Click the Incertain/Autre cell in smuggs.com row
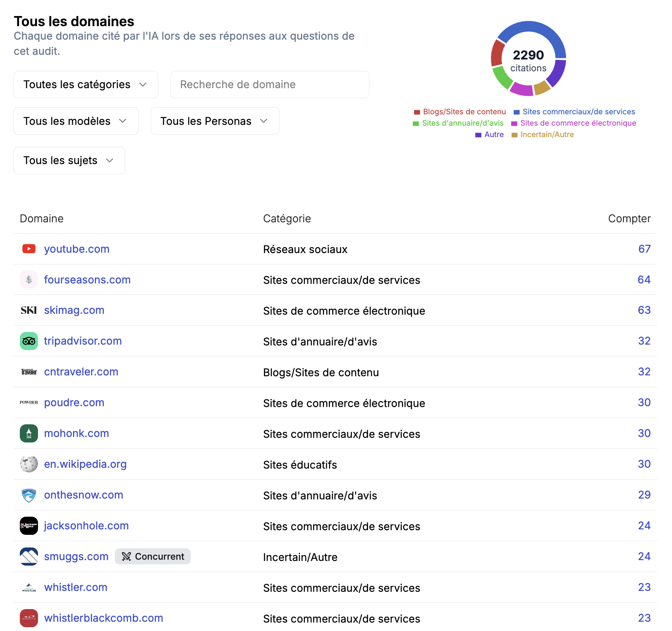672x631 pixels. (300, 557)
